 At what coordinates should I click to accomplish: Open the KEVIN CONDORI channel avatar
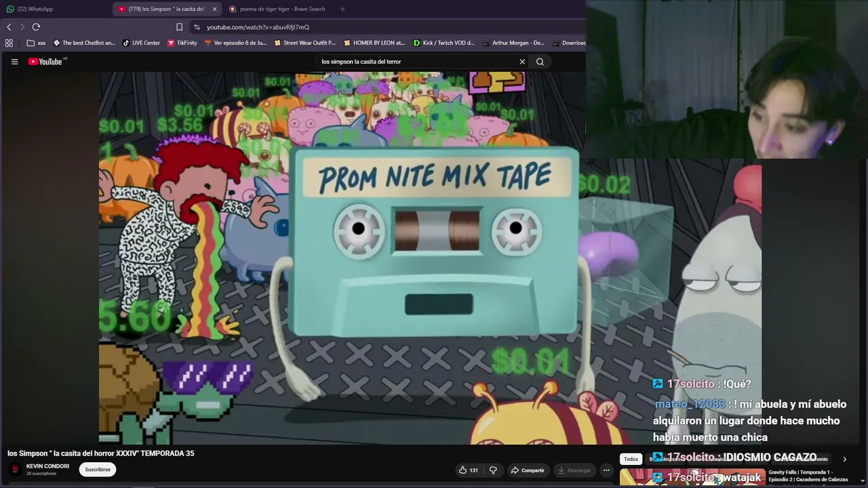point(15,469)
